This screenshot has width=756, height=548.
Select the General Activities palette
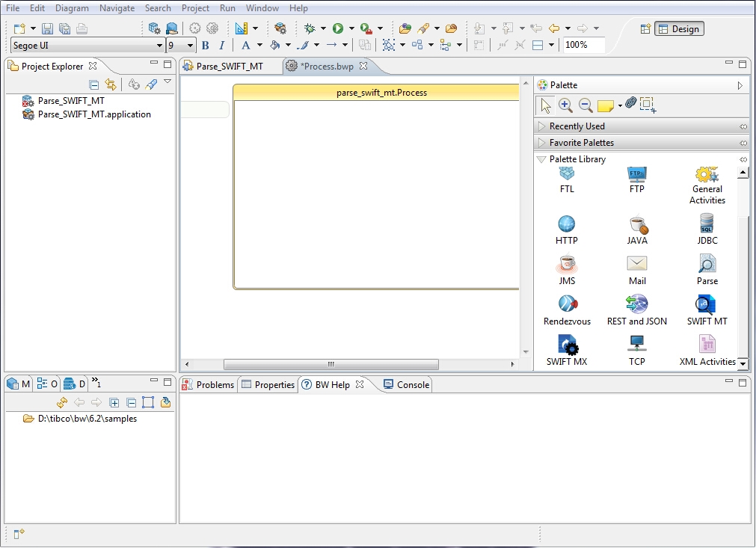tap(707, 186)
